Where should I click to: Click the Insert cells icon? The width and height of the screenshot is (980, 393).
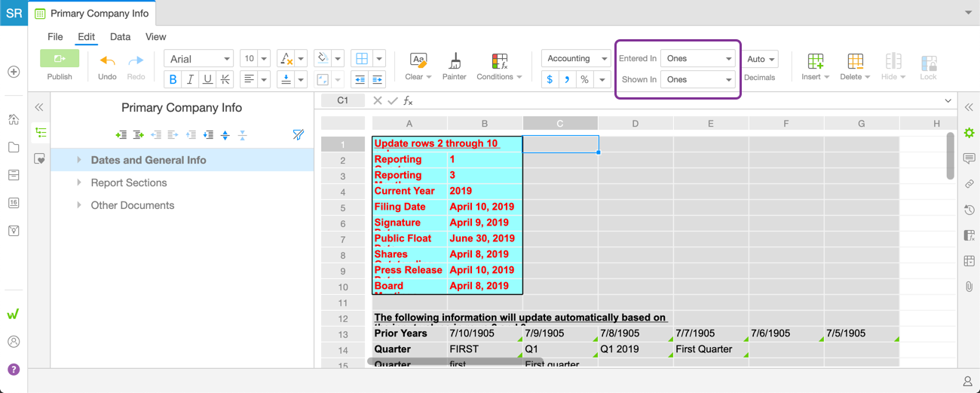point(815,61)
